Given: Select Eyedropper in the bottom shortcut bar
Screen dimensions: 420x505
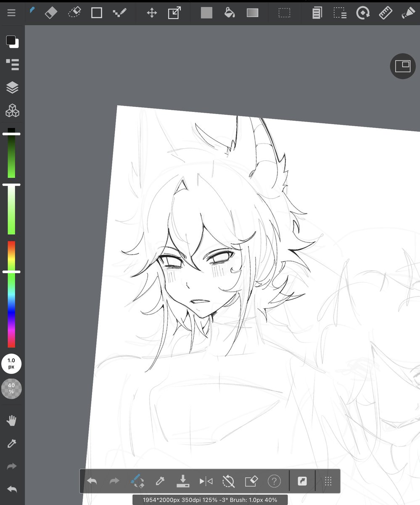Looking at the screenshot, I should point(160,481).
